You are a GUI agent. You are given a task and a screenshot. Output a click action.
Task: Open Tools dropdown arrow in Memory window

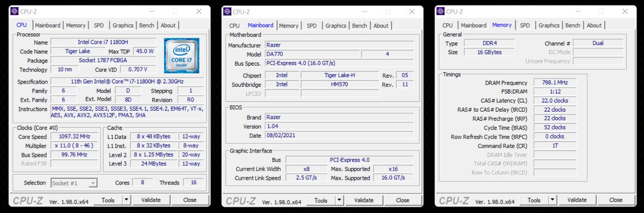(552, 200)
